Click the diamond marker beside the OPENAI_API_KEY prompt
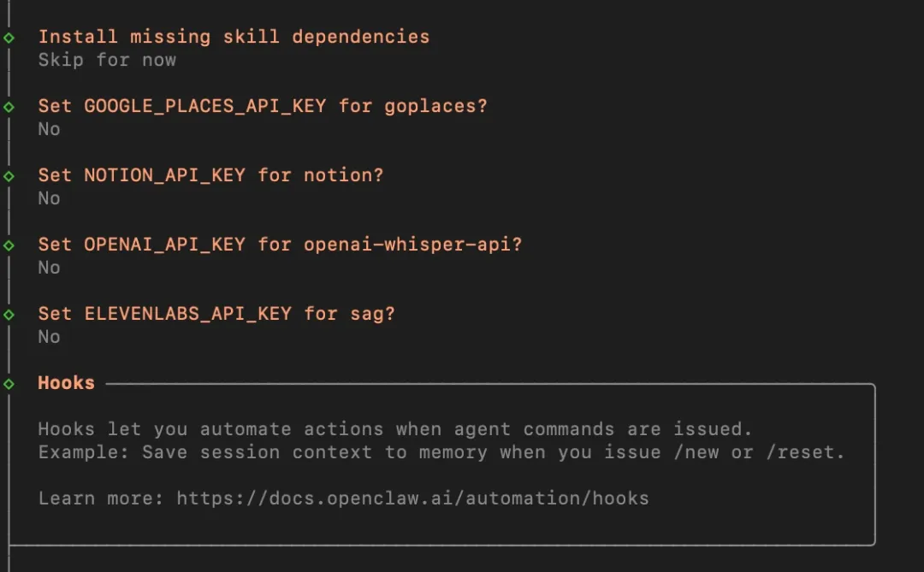Viewport: 924px width, 572px height. point(9,245)
